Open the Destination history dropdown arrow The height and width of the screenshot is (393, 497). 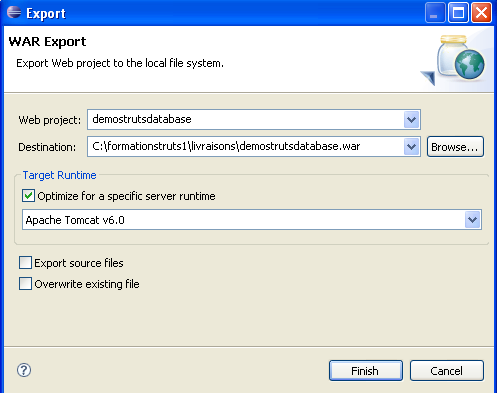coord(411,147)
